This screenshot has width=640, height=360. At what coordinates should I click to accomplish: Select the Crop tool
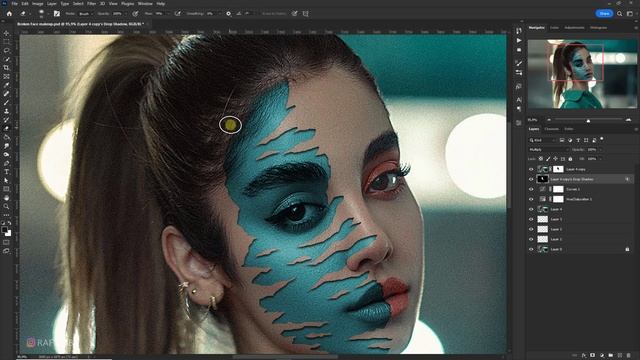(x=6, y=68)
